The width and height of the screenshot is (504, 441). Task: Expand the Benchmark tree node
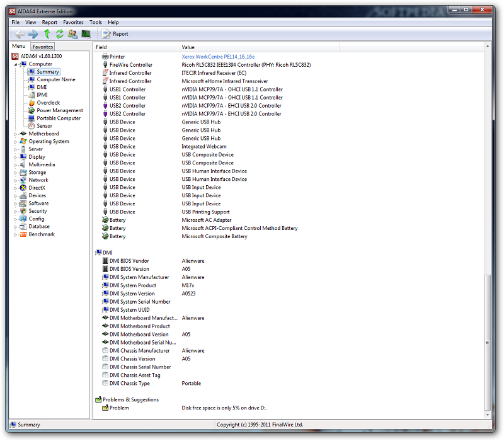(x=15, y=234)
